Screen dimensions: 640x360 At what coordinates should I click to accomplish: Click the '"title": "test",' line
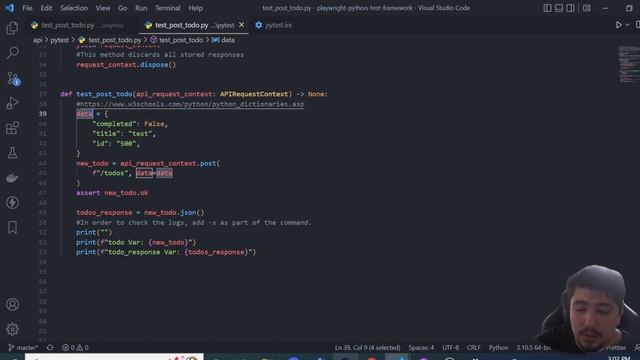(124, 133)
